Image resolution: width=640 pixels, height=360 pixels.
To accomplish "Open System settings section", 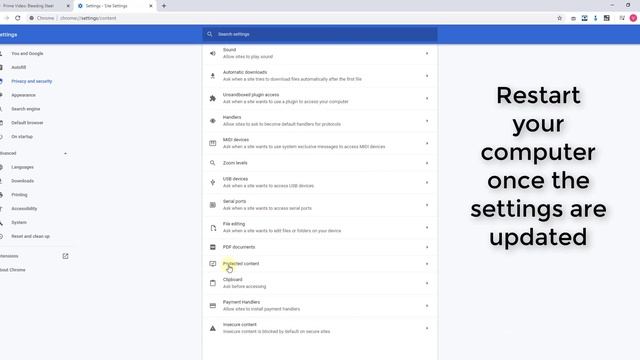I will pyautogui.click(x=19, y=222).
